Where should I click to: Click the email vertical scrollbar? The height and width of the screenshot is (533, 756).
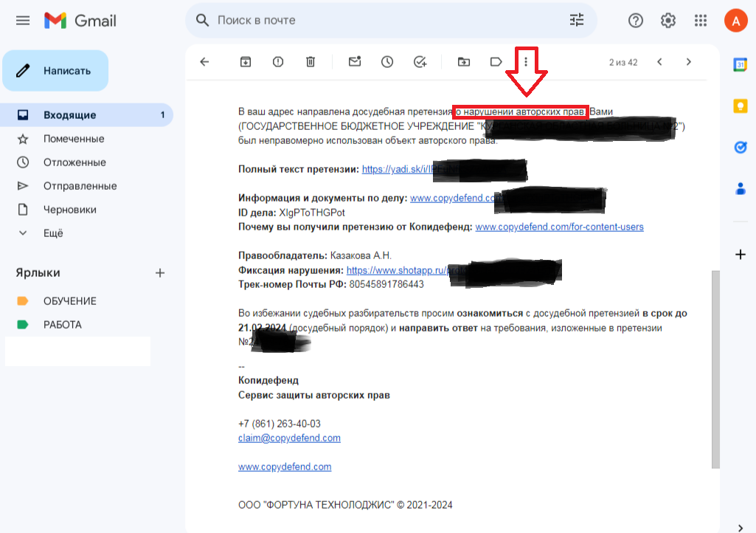click(715, 369)
